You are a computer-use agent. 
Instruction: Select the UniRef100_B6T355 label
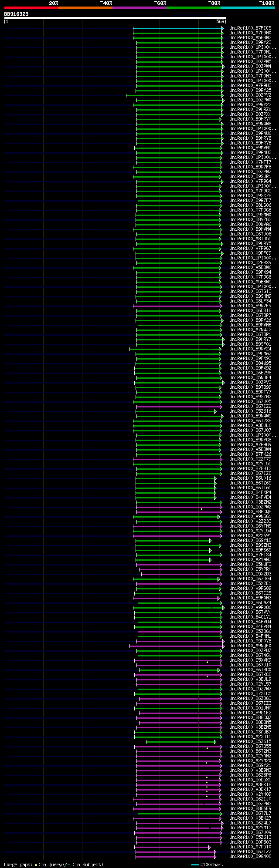(x=250, y=747)
